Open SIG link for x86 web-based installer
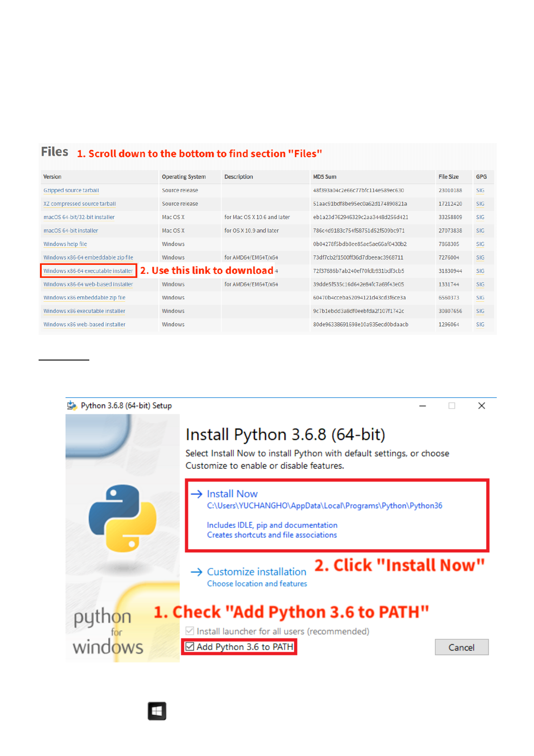534x756 pixels. (480, 325)
